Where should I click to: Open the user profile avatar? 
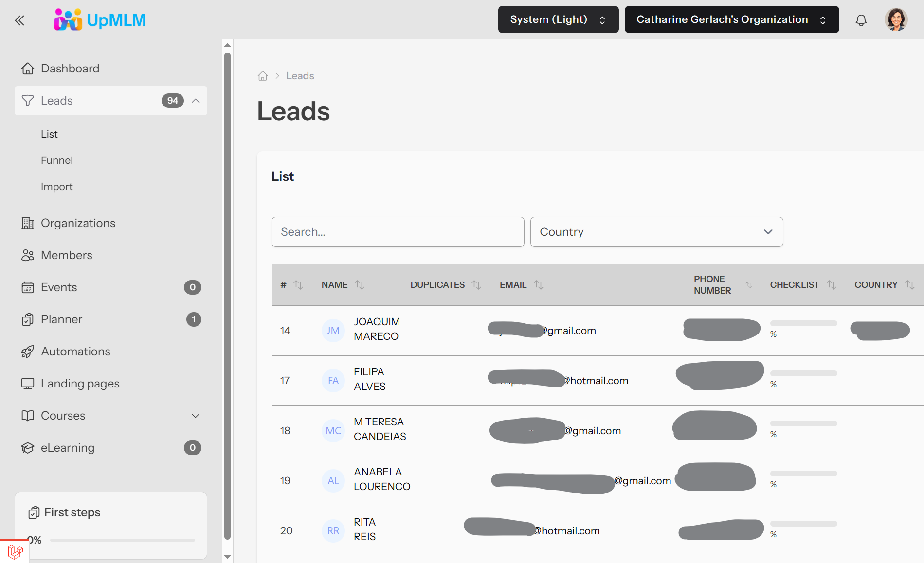896,20
